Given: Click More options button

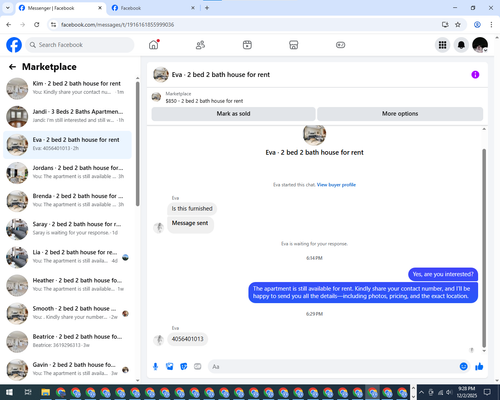Looking at the screenshot, I should click(x=400, y=114).
